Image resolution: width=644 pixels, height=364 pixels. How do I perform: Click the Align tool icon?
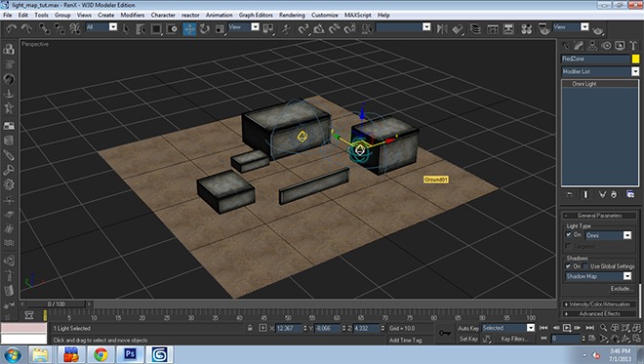[x=458, y=28]
